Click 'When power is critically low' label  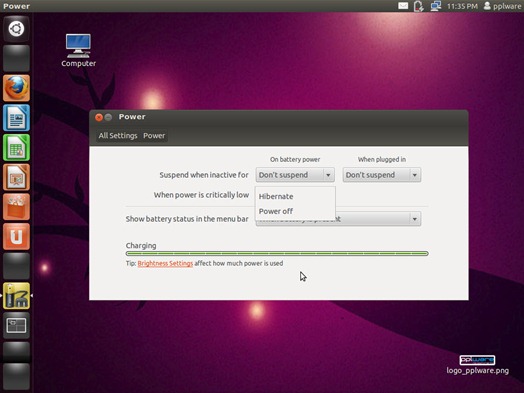[201, 195]
